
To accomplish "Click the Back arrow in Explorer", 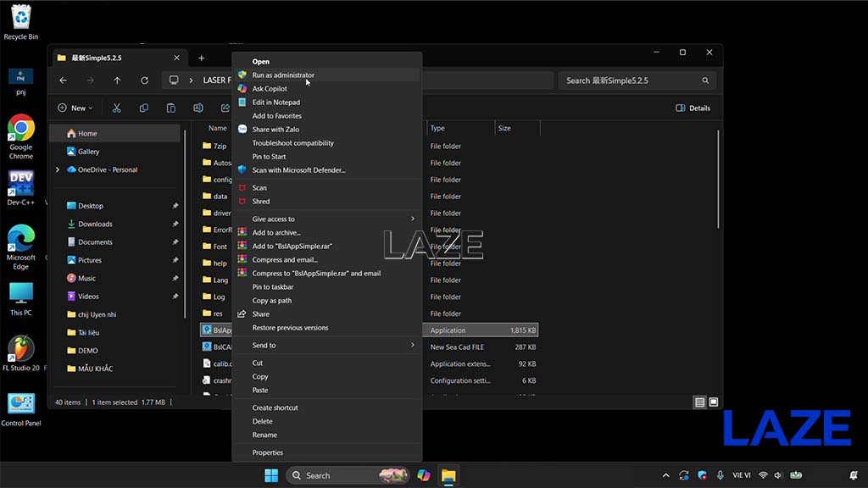I will pyautogui.click(x=63, y=80).
